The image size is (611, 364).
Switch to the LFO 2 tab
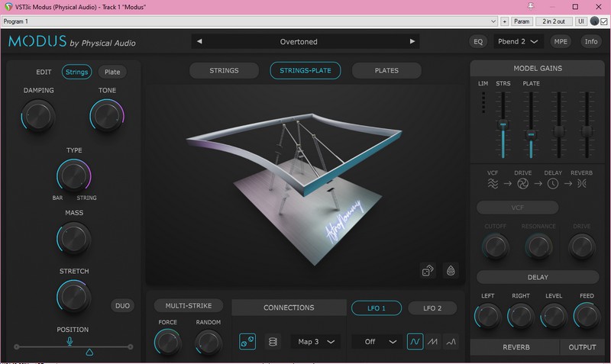click(432, 308)
